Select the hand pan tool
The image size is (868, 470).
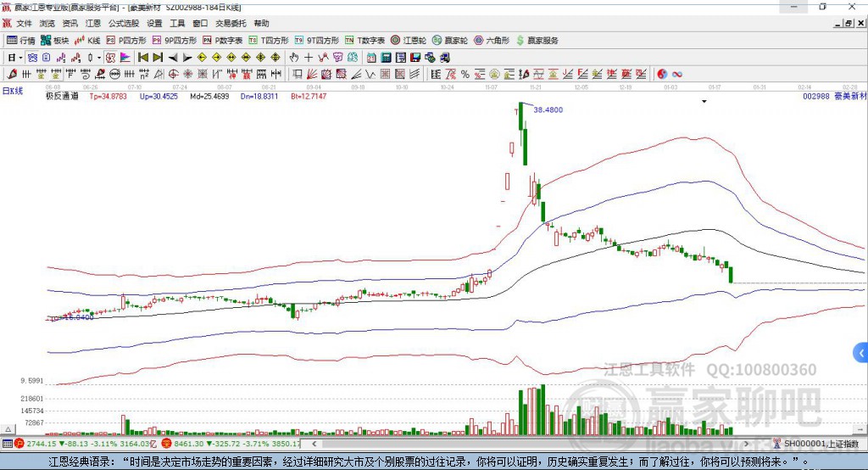point(294,58)
